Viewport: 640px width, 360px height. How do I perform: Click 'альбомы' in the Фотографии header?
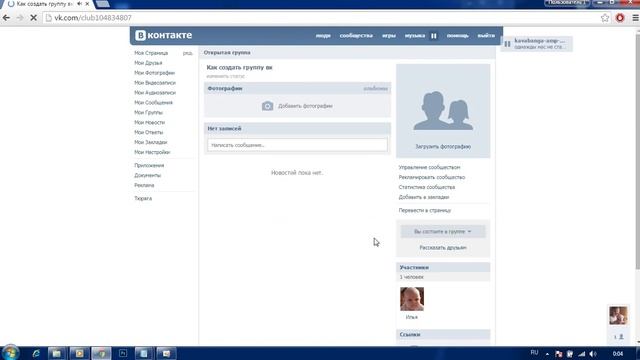[x=376, y=89]
